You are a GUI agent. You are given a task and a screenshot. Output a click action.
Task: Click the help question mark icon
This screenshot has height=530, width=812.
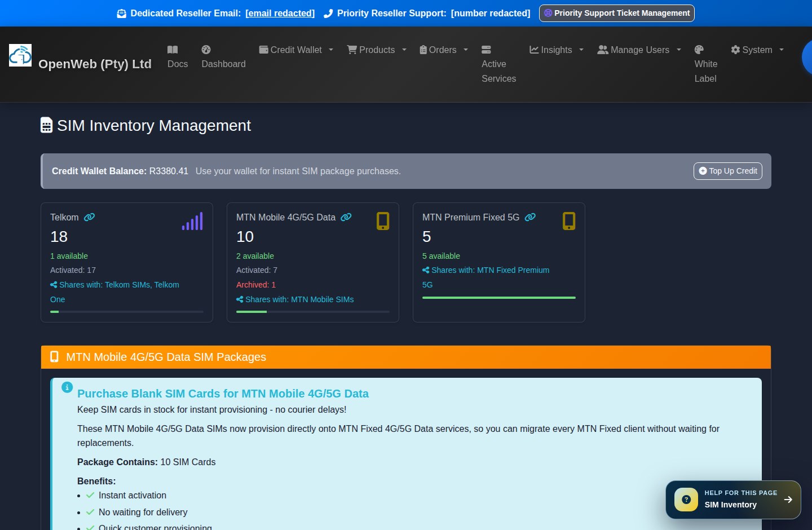(686, 500)
